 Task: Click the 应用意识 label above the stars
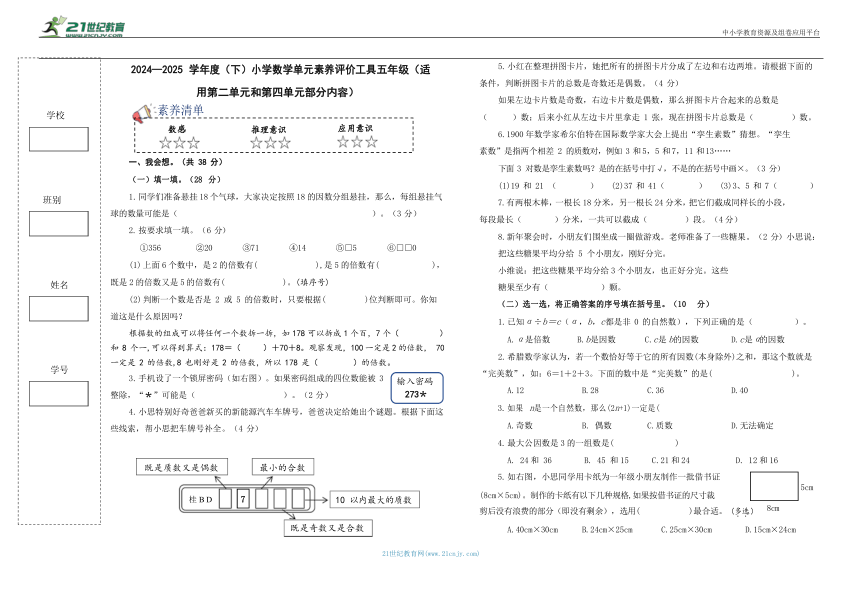[x=355, y=128]
